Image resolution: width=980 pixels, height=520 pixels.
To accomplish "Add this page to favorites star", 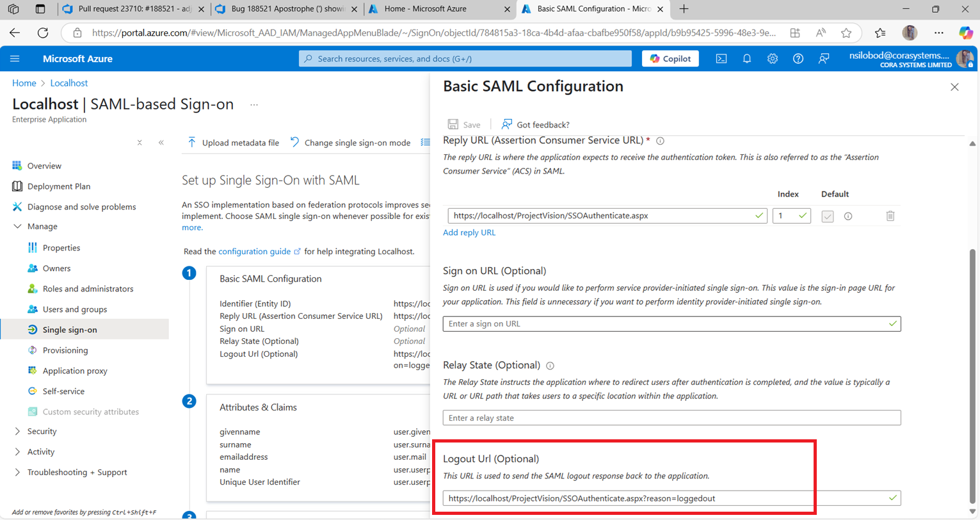I will (x=846, y=33).
